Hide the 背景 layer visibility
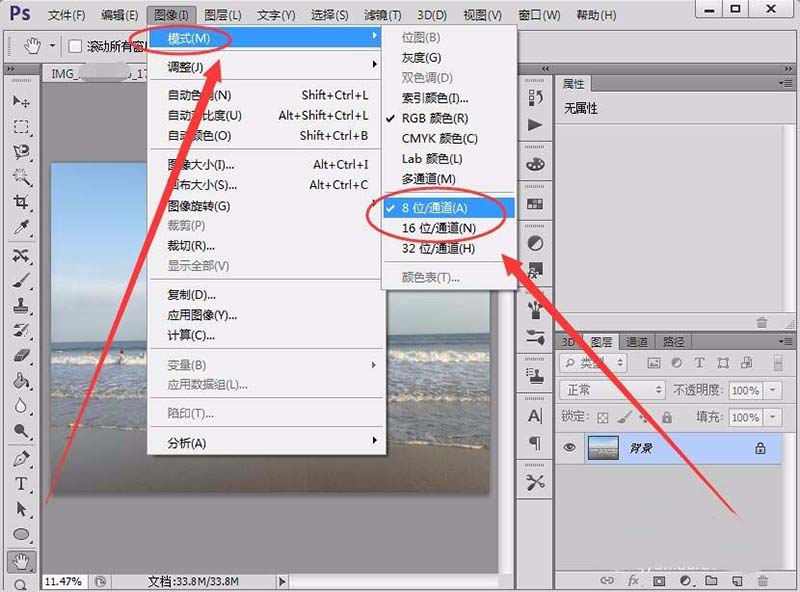Viewport: 800px width, 592px height. tap(571, 447)
